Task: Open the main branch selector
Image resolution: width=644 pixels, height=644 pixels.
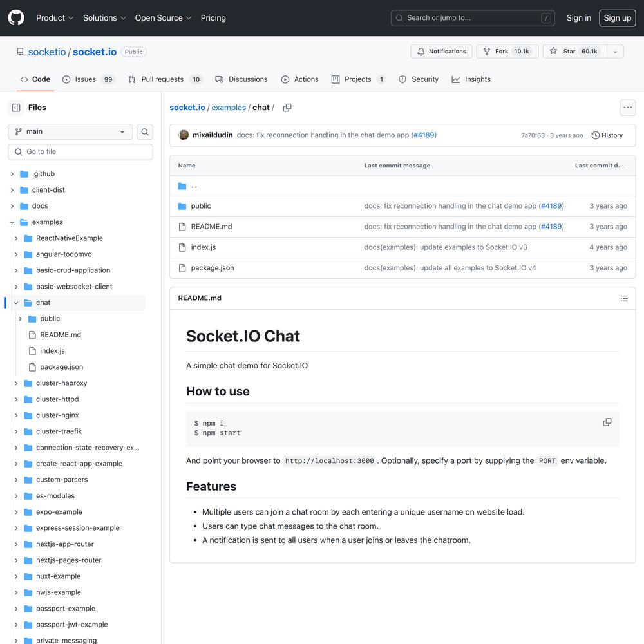Action: click(x=70, y=132)
